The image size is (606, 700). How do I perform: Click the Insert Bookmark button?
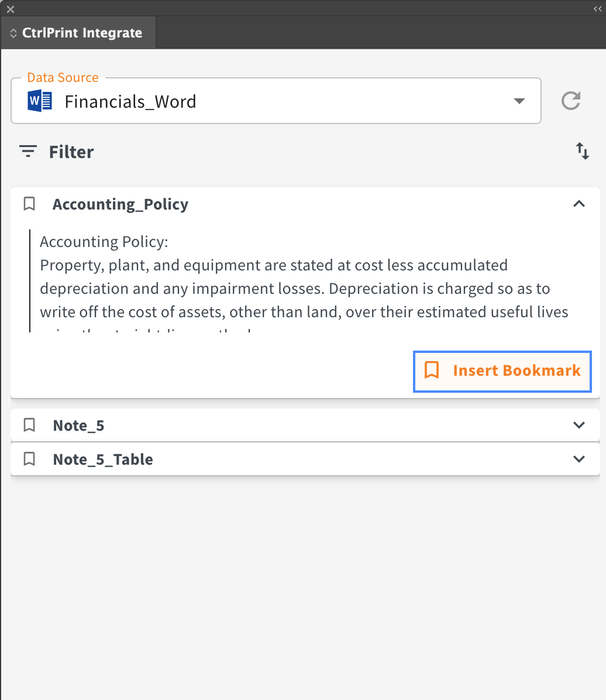pos(502,372)
